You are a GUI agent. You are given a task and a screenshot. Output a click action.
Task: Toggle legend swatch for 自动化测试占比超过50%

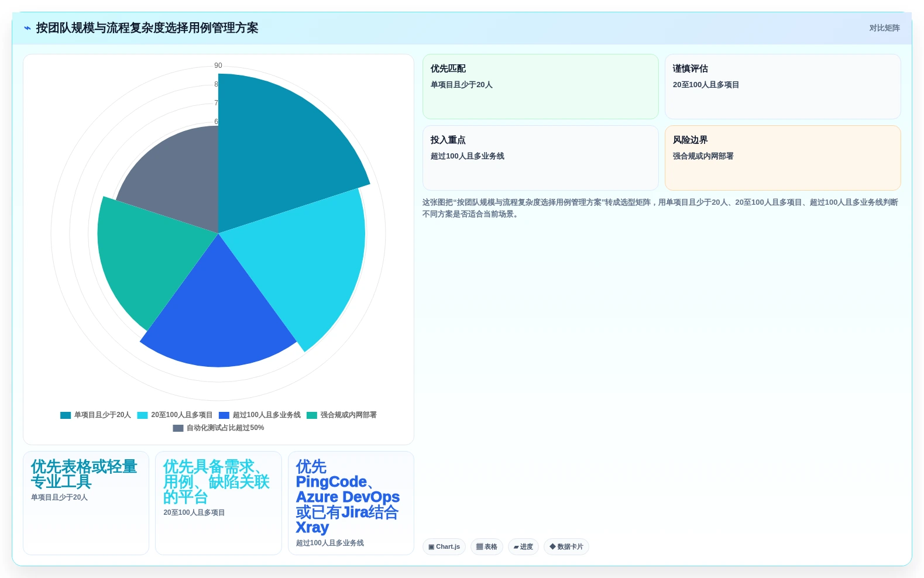(x=178, y=428)
